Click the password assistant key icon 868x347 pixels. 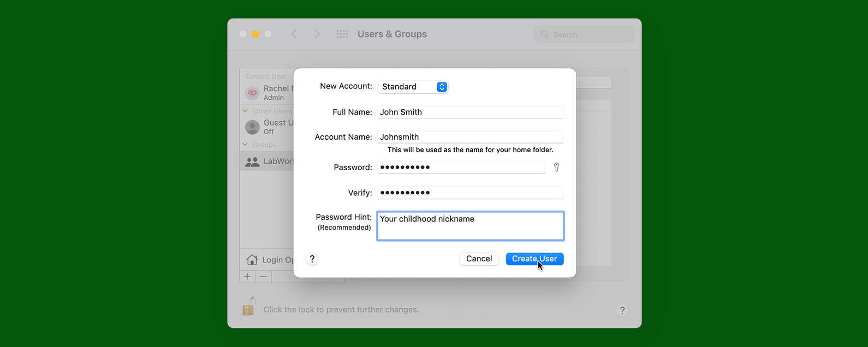[556, 167]
